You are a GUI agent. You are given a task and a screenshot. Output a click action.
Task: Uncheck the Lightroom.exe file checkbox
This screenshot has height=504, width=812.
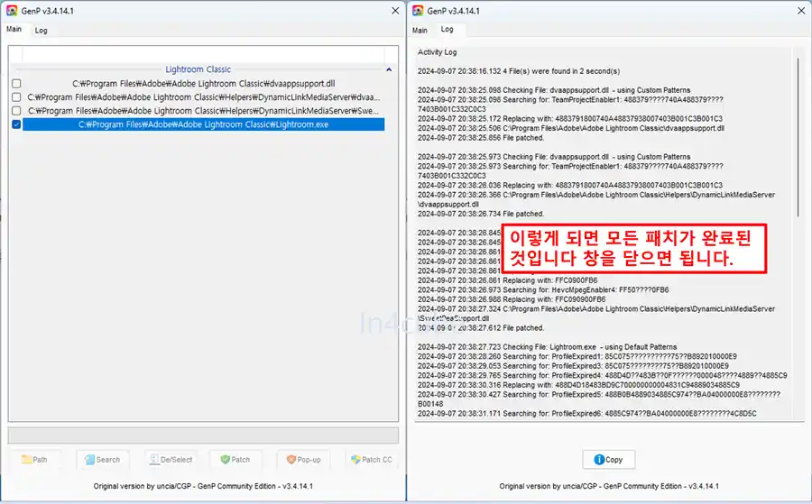coord(16,124)
